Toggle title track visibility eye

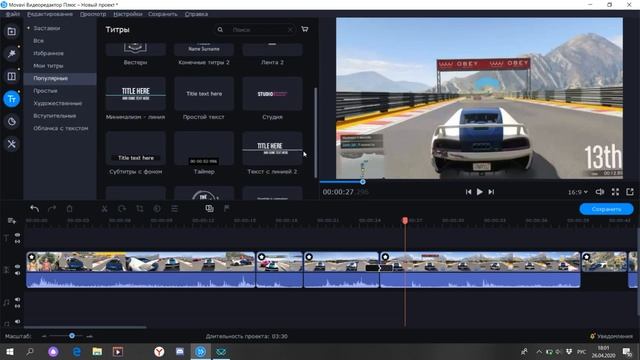17,235
